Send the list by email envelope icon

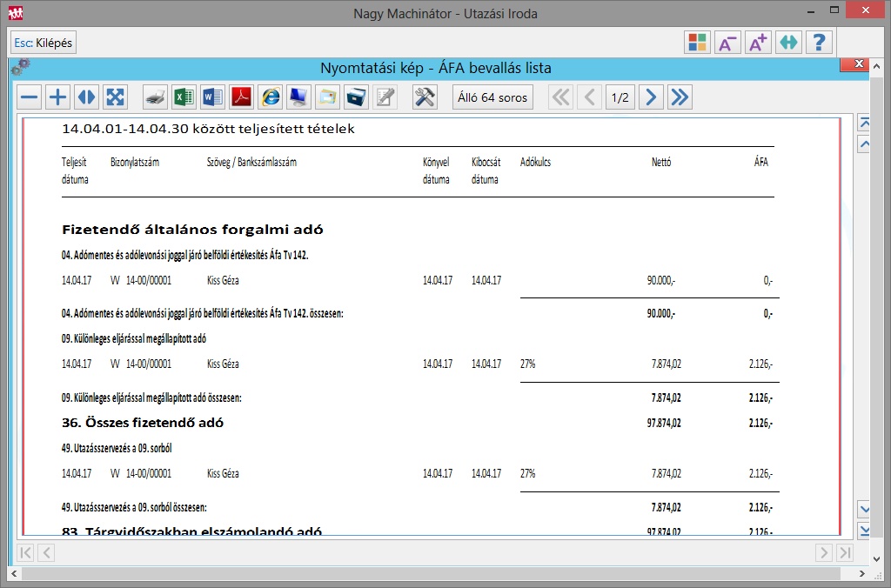328,97
